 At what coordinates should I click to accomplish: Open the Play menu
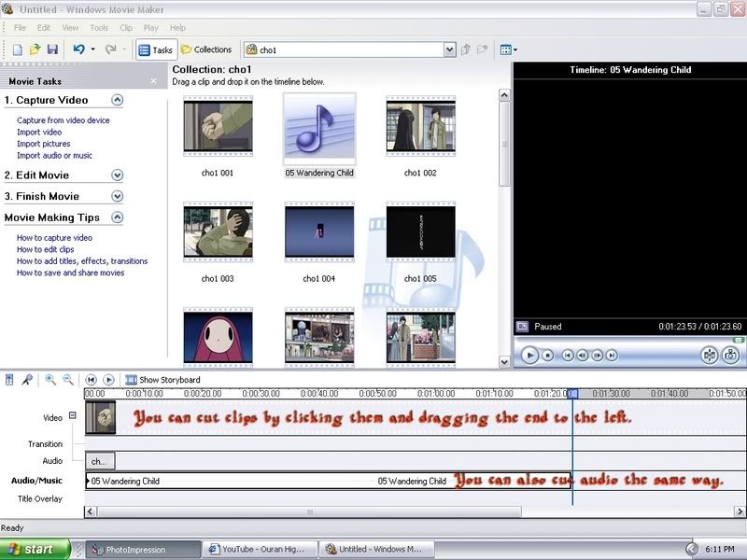click(151, 28)
